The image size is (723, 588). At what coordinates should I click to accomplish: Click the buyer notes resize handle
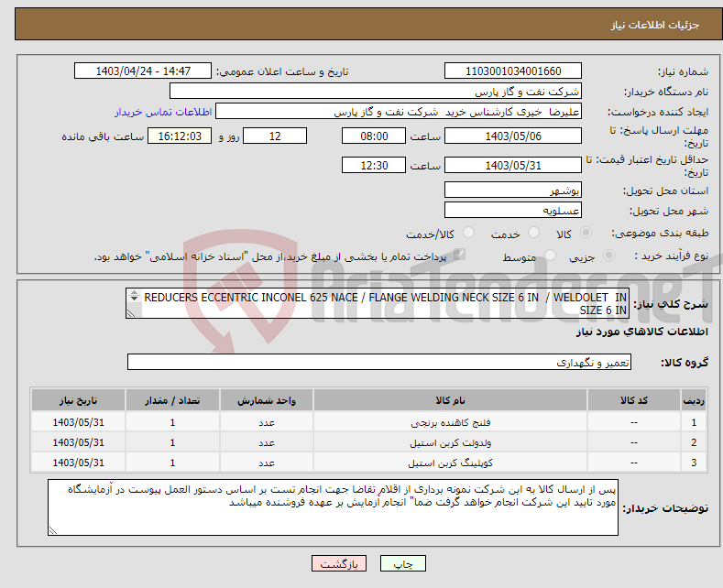[x=53, y=530]
